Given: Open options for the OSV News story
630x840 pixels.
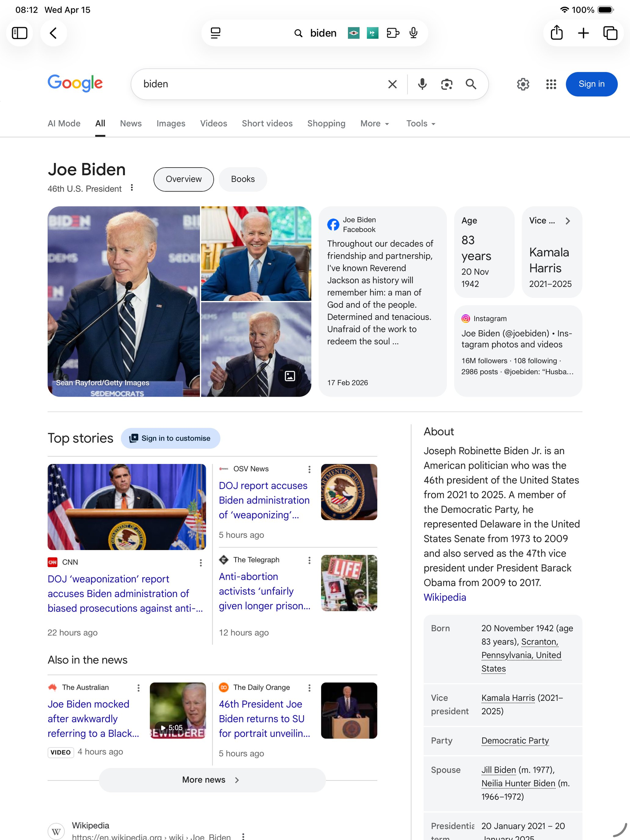Looking at the screenshot, I should (x=309, y=470).
